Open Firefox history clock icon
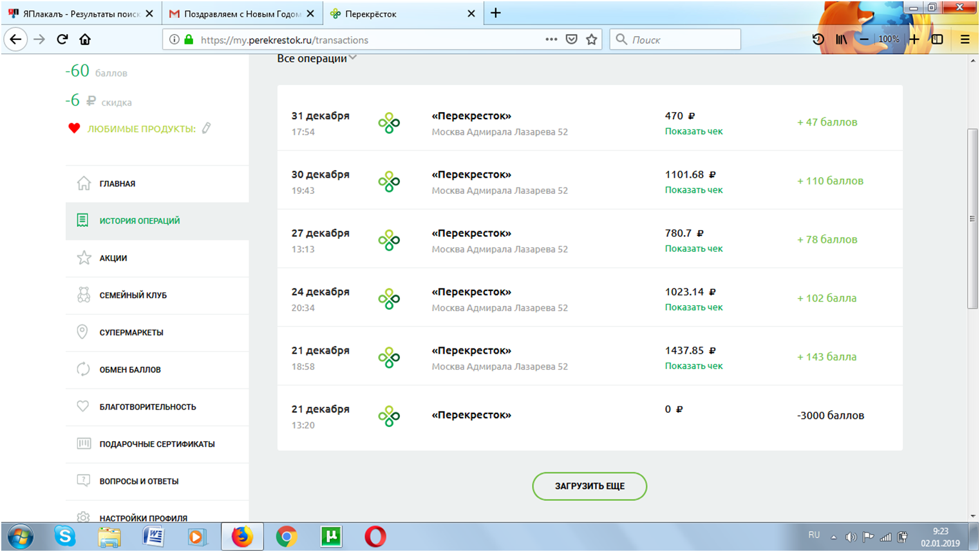 (x=818, y=39)
